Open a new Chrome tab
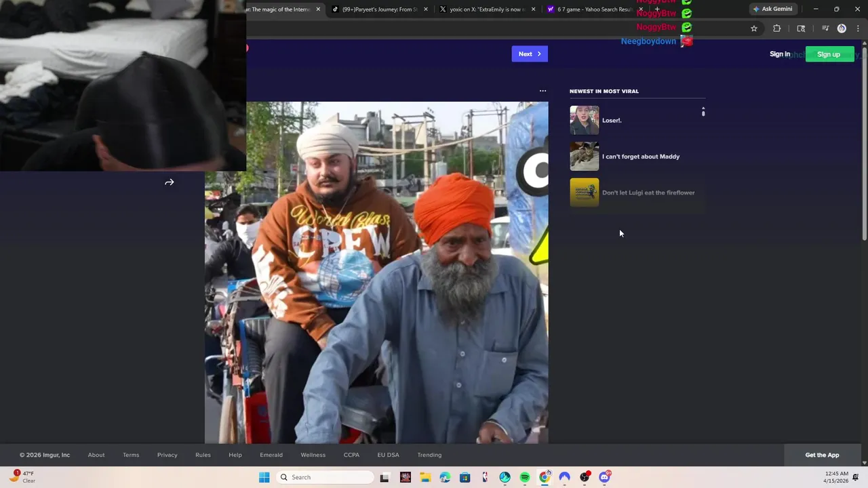This screenshot has width=868, height=488. 657,9
